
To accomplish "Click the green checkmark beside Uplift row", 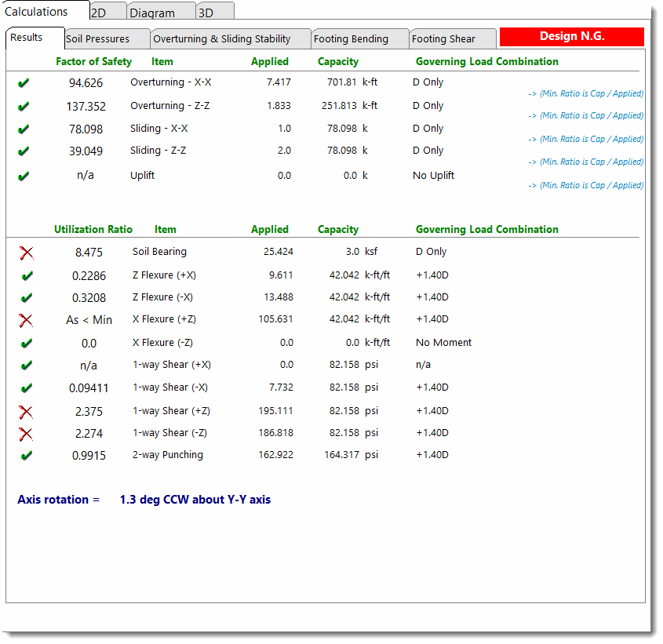I will 24,176.
